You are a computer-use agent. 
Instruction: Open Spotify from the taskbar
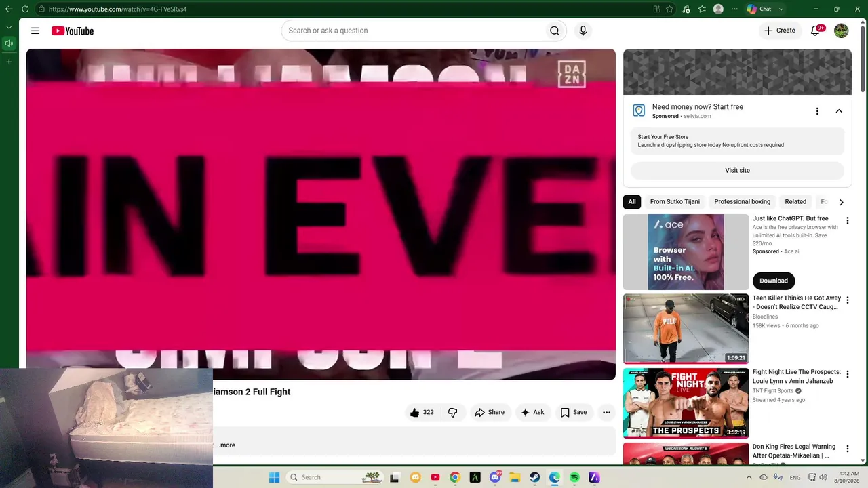574,477
